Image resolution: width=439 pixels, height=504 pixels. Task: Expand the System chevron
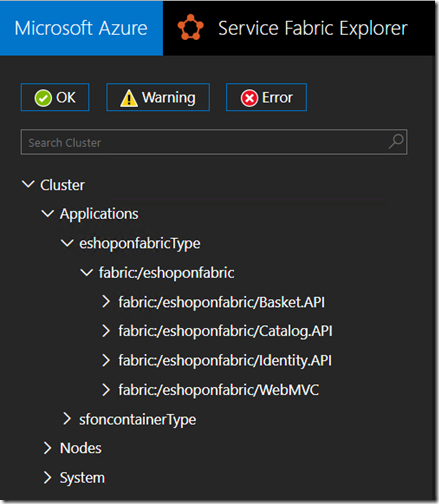point(47,477)
